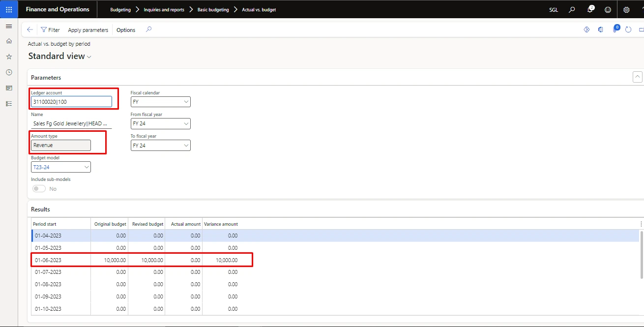Toggle Include sub-models switch
Image resolution: width=644 pixels, height=327 pixels.
[39, 189]
